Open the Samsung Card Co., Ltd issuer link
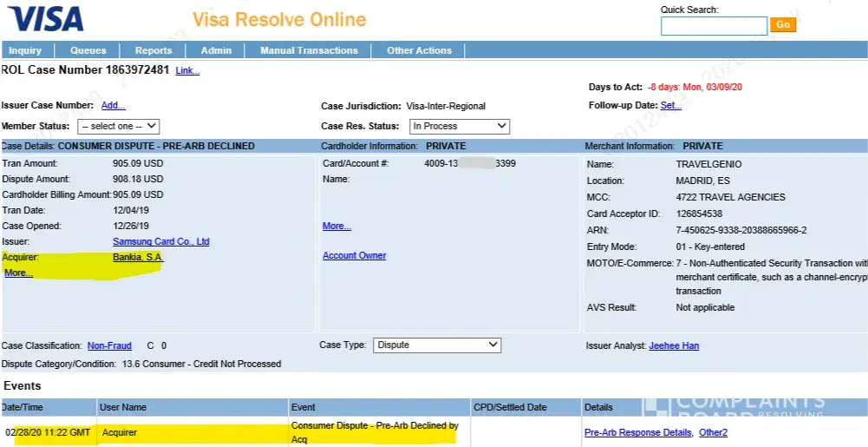Screen dimensions: 868x447 [x=160, y=241]
